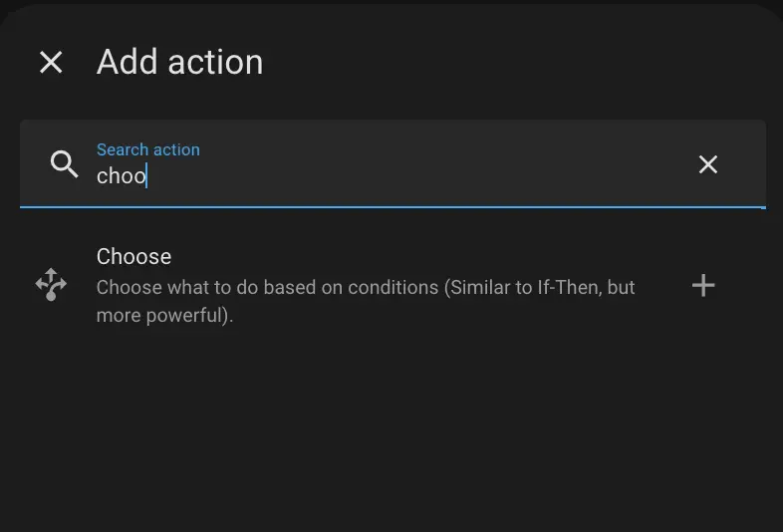Click the 'Add action' dialog heading
The height and width of the screenshot is (532, 783).
179,62
